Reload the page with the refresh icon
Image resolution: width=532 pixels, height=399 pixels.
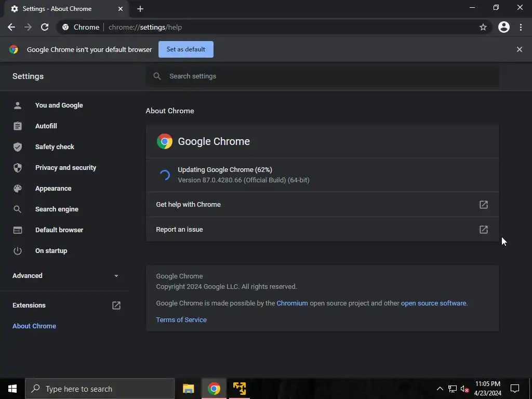click(45, 27)
